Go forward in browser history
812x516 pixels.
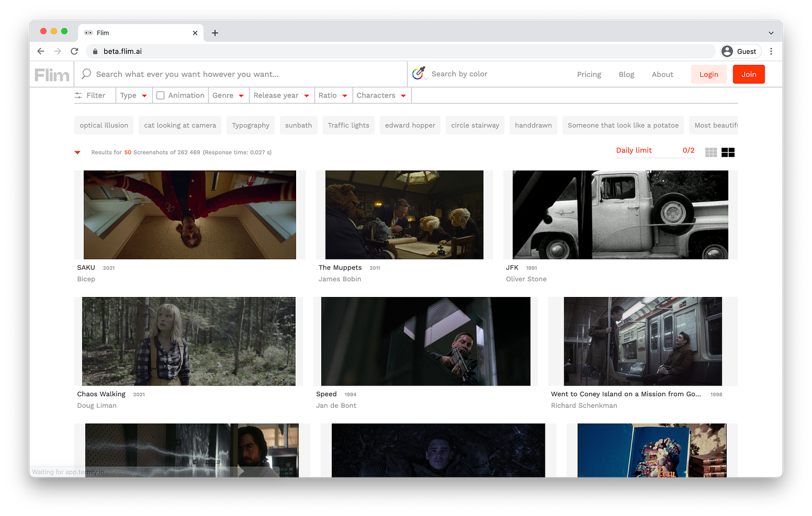[x=57, y=51]
